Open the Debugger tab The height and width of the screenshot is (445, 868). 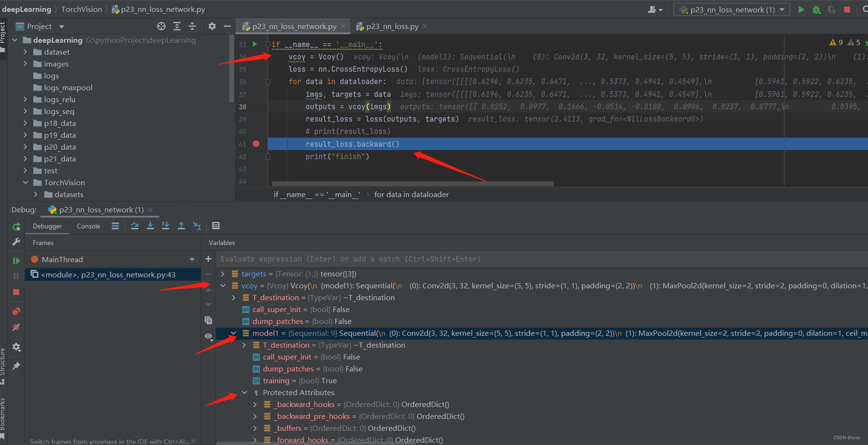[x=47, y=226]
